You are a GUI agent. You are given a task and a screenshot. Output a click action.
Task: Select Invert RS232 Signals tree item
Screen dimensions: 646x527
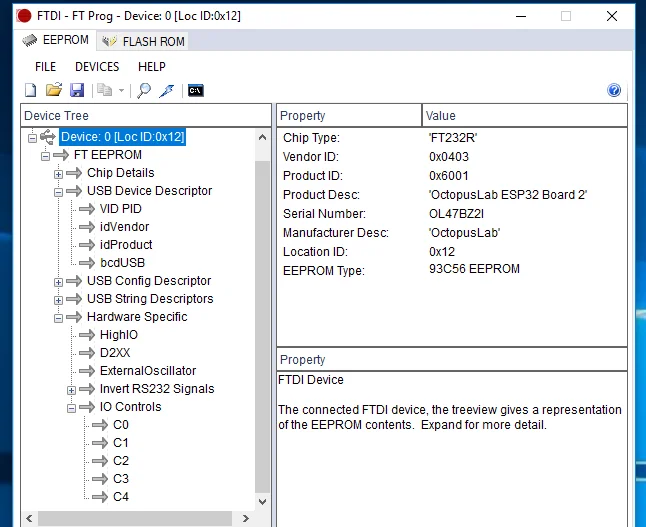(157, 389)
